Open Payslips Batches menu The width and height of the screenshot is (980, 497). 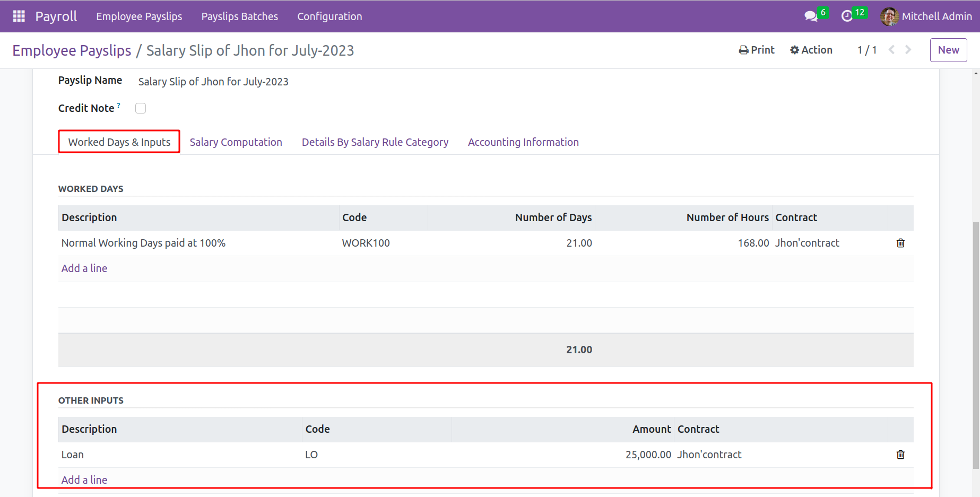pyautogui.click(x=239, y=16)
